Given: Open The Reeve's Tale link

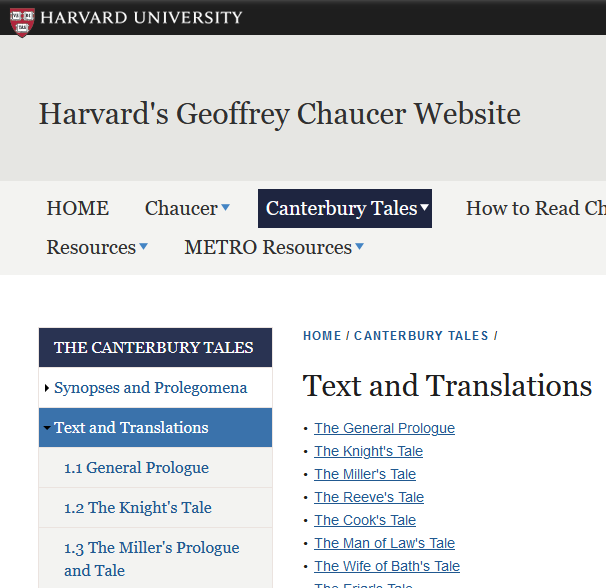Looking at the screenshot, I should [x=369, y=497].
